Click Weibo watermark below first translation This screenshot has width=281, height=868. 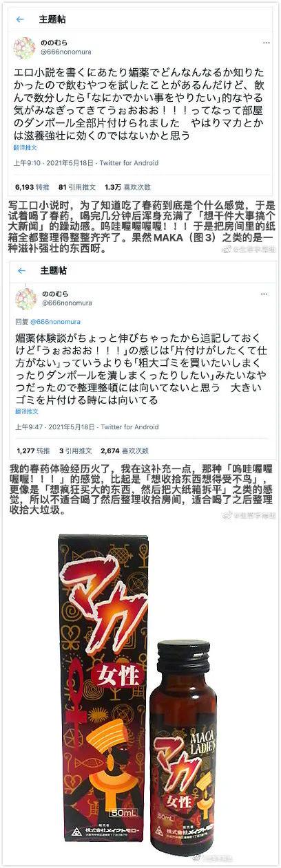pos(249,250)
